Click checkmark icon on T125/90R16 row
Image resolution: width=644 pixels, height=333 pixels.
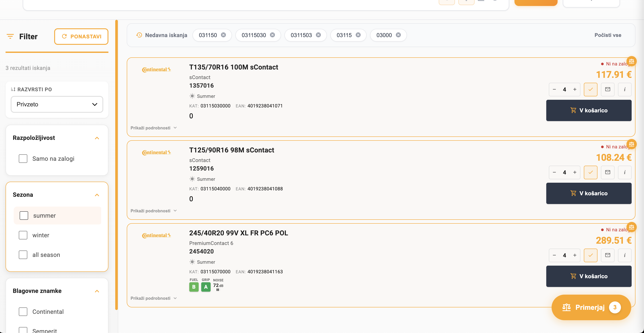click(590, 172)
